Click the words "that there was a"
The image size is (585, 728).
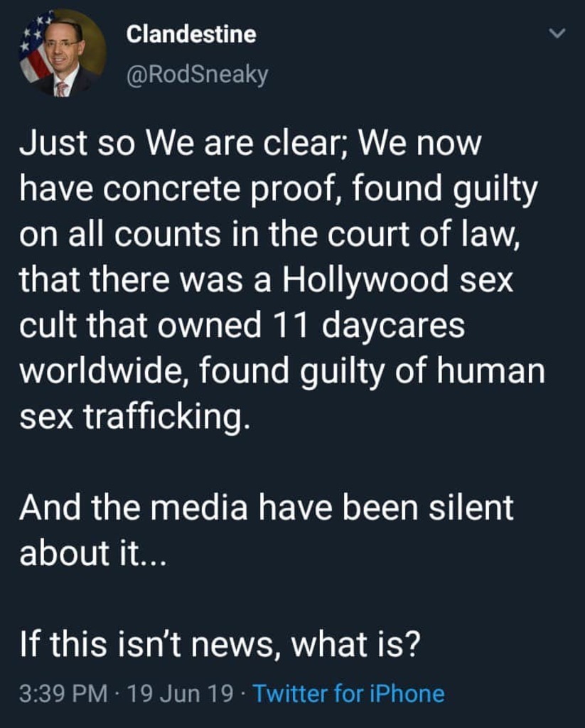(147, 280)
